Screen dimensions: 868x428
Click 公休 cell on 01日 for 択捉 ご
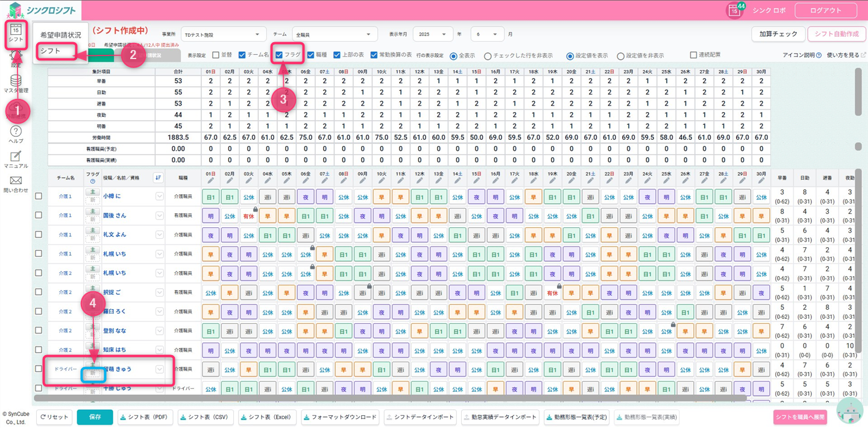211,293
